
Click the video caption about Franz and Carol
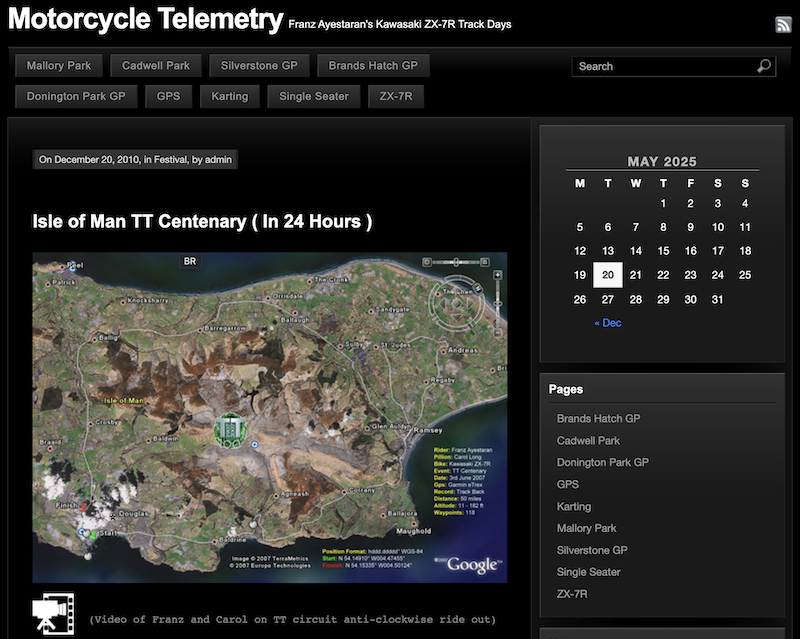pyautogui.click(x=292, y=620)
